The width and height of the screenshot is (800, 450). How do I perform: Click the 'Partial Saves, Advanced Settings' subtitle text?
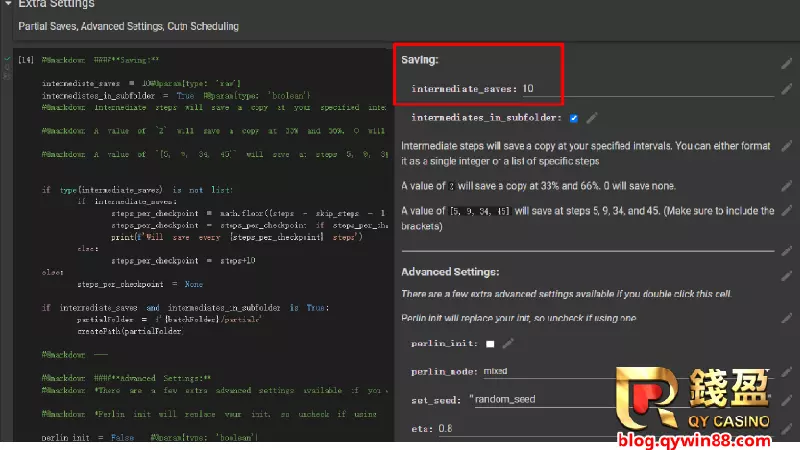pos(128,26)
